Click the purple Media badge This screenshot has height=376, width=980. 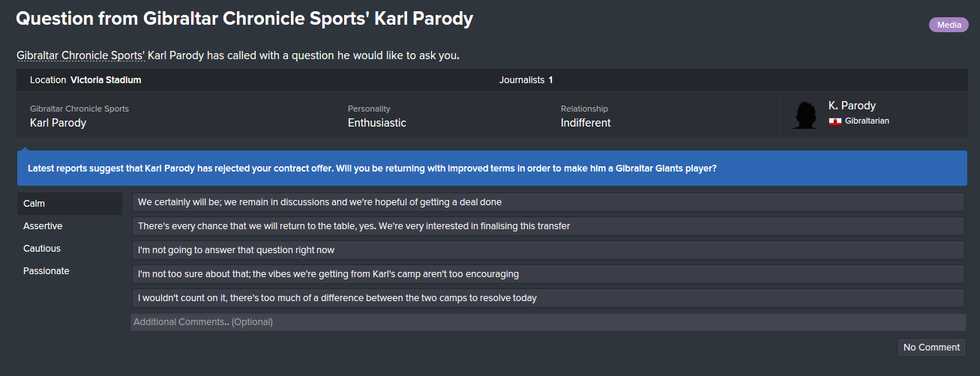point(948,25)
